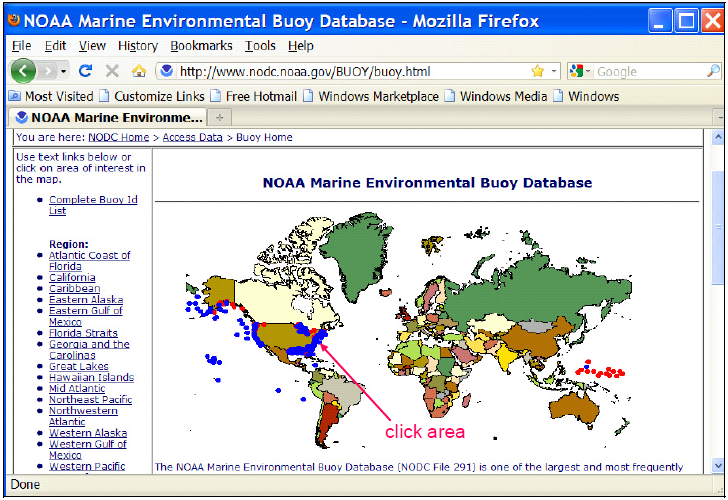Click the grayed Forward navigation arrow
Screen dimensions: 728x500
47,71
